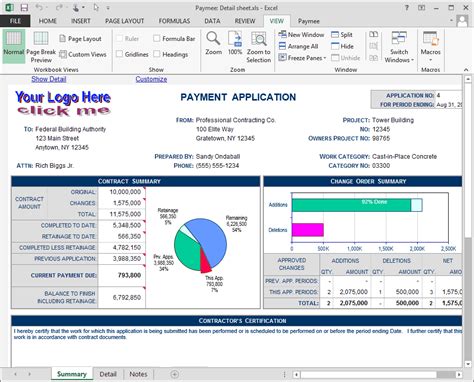Click Zoom to Selection icon
474x382 pixels.
click(258, 39)
